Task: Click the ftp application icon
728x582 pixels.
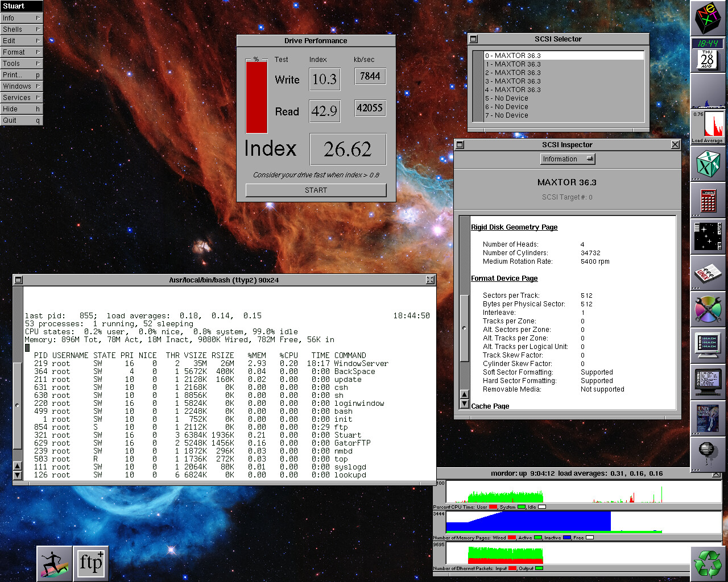Action: 91,563
